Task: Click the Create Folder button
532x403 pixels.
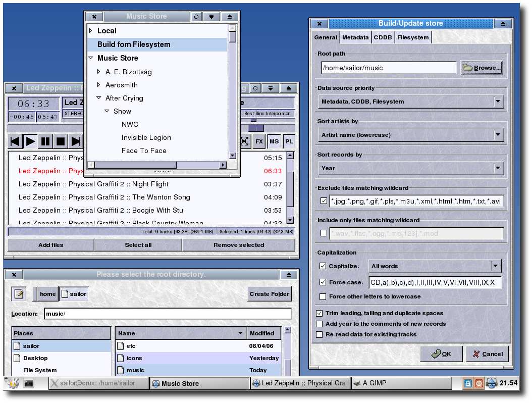Action: point(270,294)
